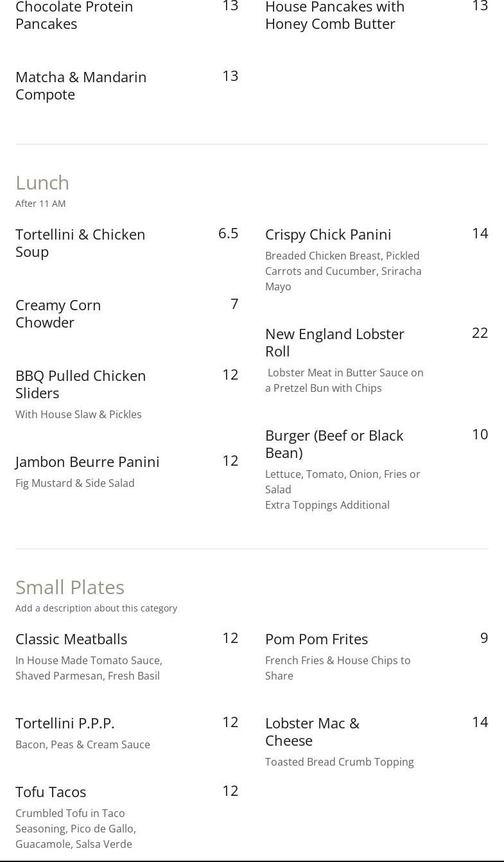The width and height of the screenshot is (504, 862).
Task: Select BBQ Pulled Chicken Sliders
Action: pos(81,384)
